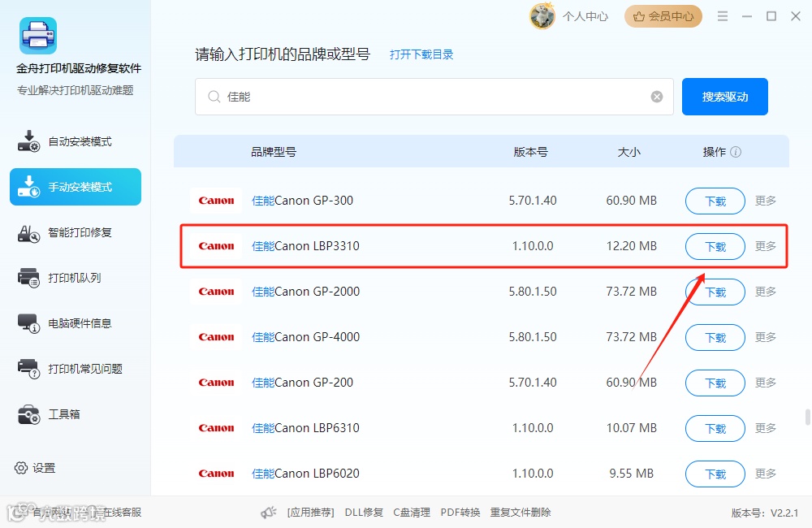
Task: Open 工具箱 toolbox section
Action: [76, 414]
